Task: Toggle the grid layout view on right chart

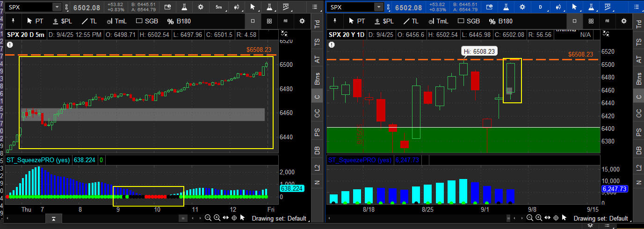Action: 591,21
